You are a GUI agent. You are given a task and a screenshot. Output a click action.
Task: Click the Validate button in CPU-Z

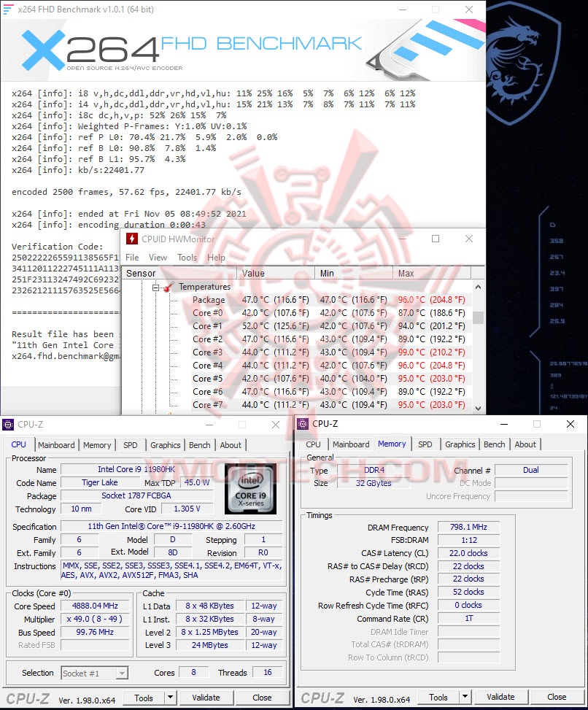click(x=206, y=698)
